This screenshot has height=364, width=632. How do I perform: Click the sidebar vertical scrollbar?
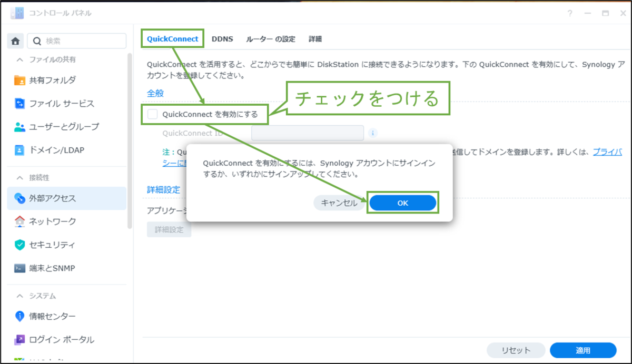tap(130, 142)
